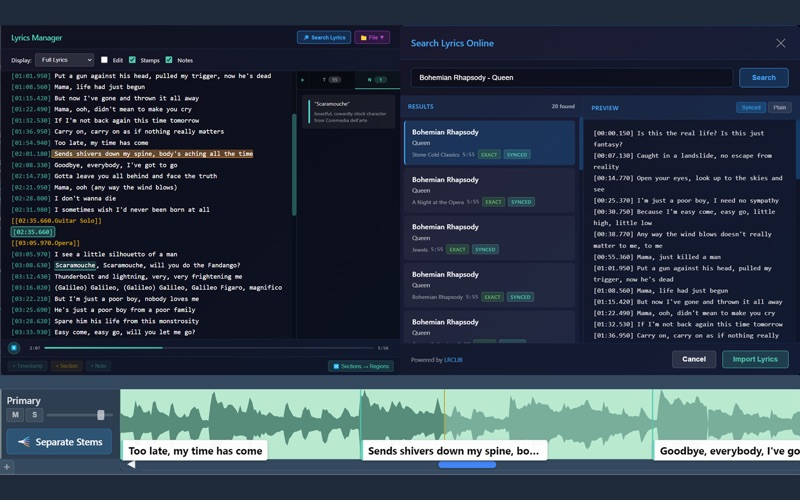The height and width of the screenshot is (500, 800).
Task: Click Cancel in the search dialog
Action: (x=694, y=359)
